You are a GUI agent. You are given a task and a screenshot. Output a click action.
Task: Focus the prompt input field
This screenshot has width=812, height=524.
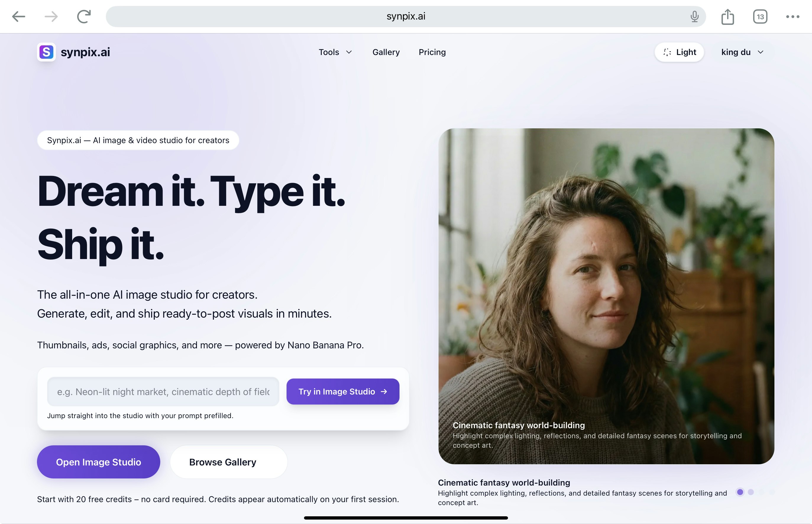point(163,391)
